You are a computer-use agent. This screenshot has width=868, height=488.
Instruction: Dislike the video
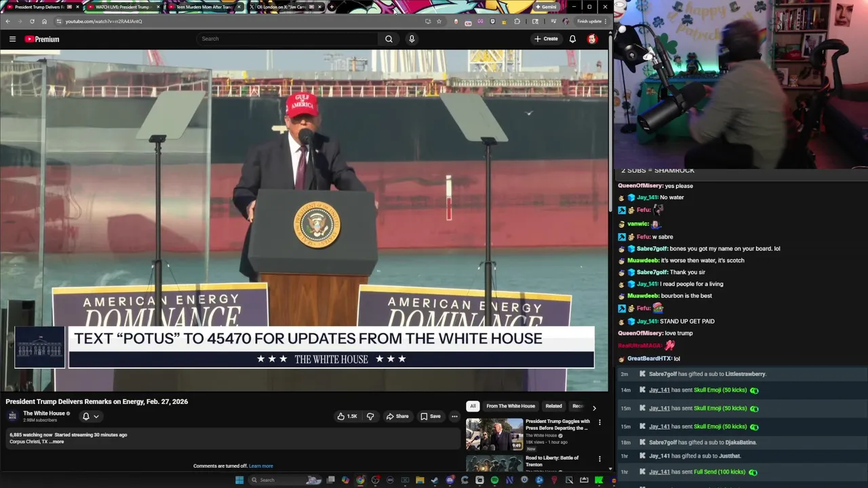370,416
